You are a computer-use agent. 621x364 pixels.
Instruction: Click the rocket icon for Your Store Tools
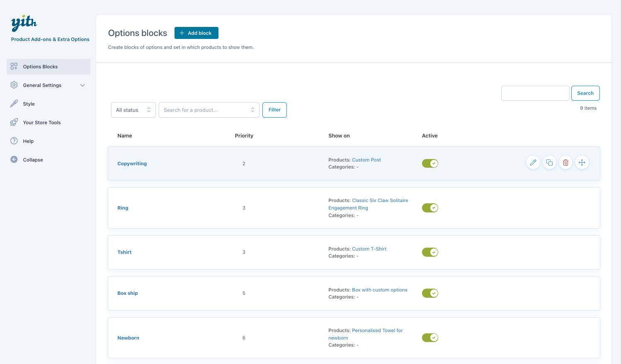14,122
